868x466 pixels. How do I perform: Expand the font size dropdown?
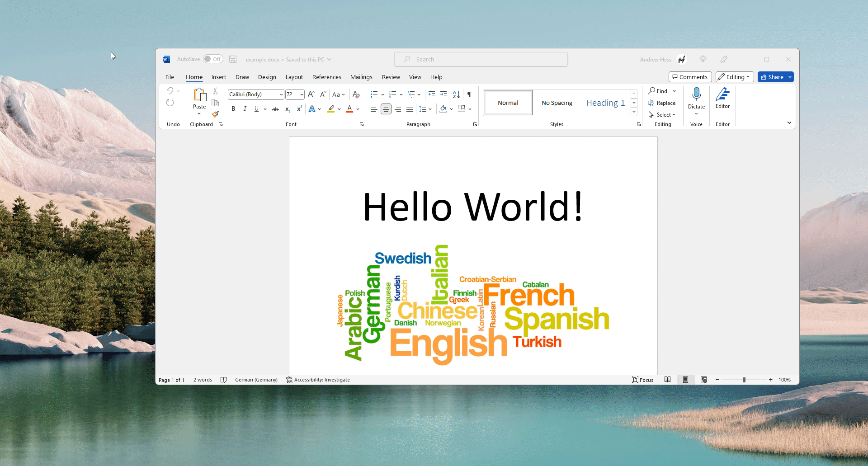click(302, 94)
